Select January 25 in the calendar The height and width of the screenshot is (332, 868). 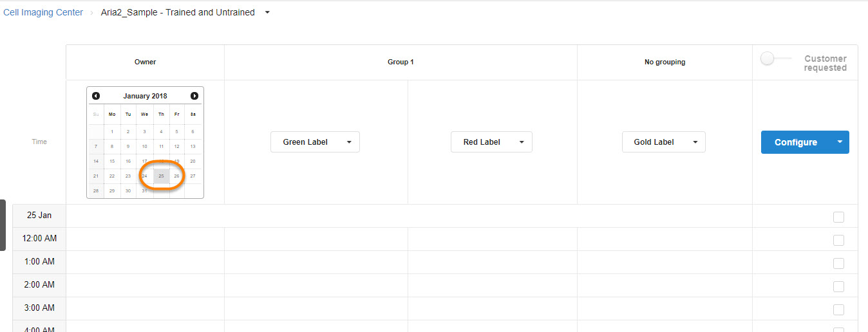click(x=161, y=176)
